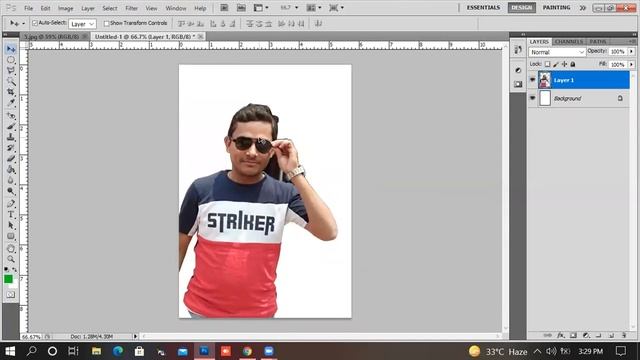Select the History Brush tool
The image size is (640, 360).
[11, 147]
